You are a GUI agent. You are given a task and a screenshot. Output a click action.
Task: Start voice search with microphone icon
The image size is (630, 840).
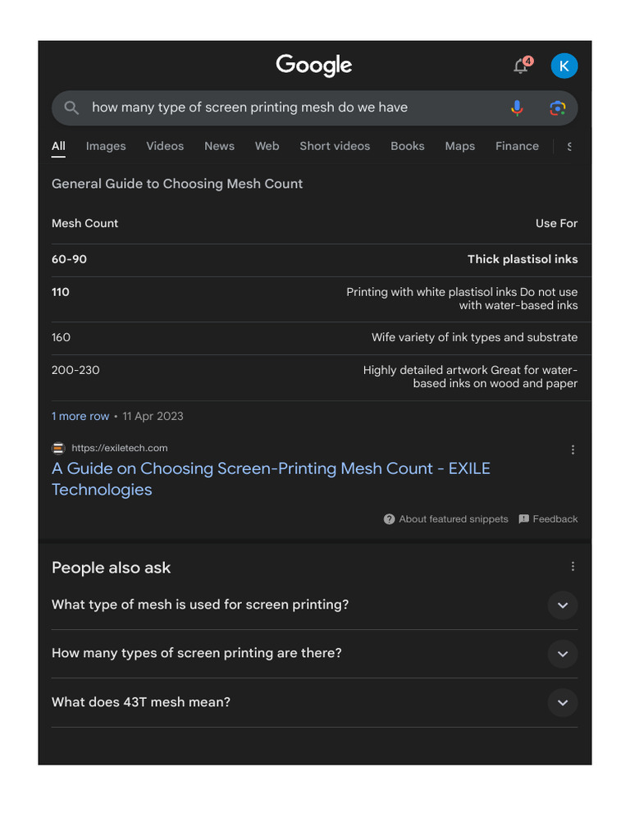pos(517,107)
